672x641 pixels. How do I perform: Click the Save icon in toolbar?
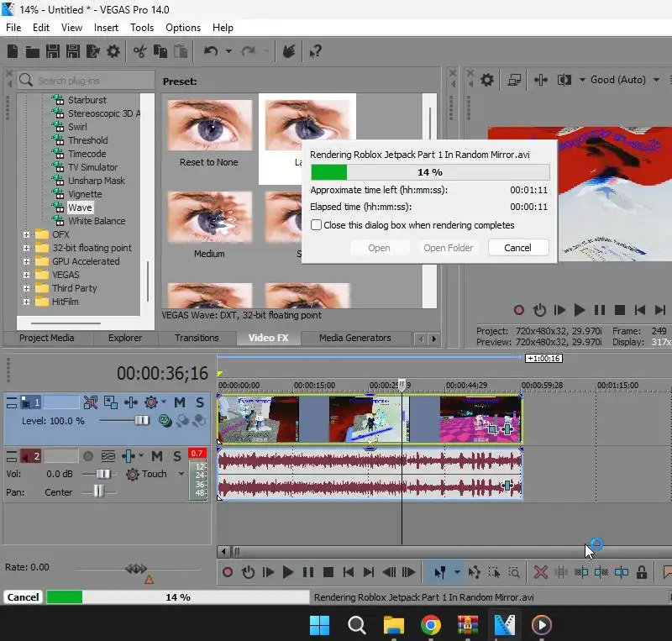click(x=53, y=51)
